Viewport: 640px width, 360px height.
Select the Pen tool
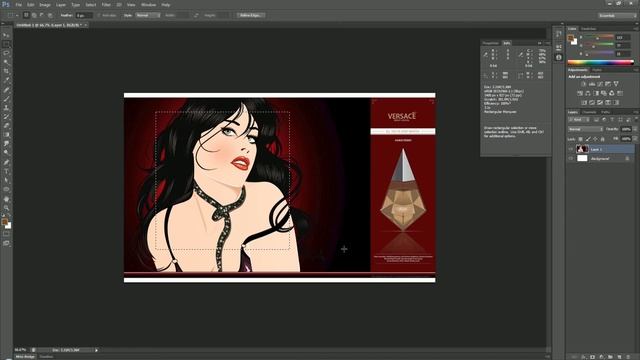tap(6, 162)
